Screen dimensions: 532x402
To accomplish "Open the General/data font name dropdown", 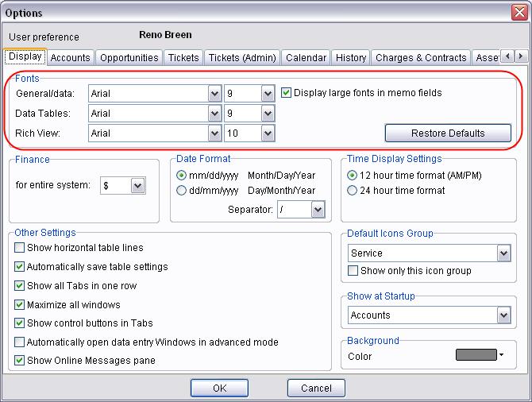I will pyautogui.click(x=214, y=94).
